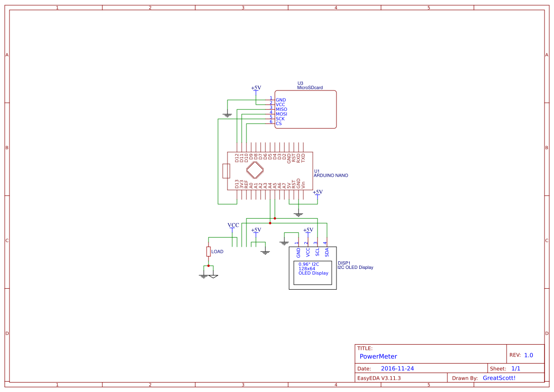Click the VCC net label above the LOAD branch
This screenshot has height=392, width=554.
[233, 225]
